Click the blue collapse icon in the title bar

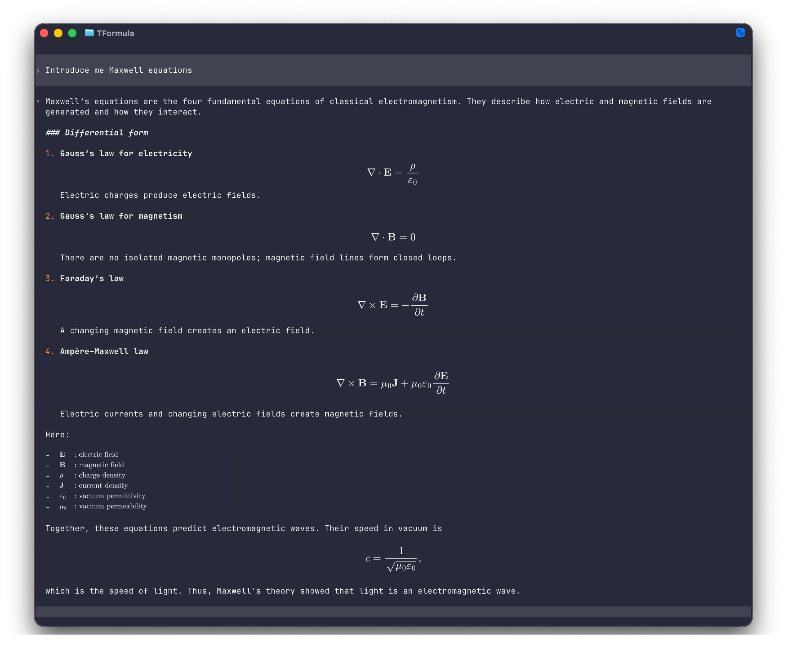740,33
